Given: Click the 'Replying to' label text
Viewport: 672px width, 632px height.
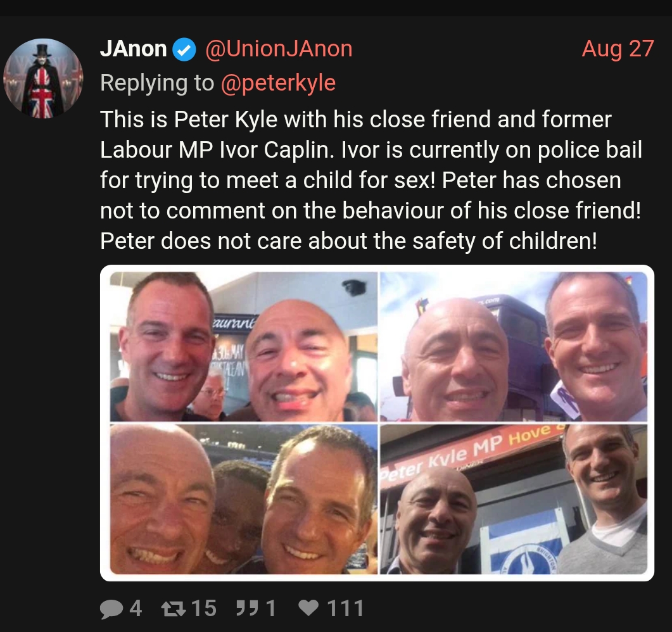Looking at the screenshot, I should tap(157, 83).
